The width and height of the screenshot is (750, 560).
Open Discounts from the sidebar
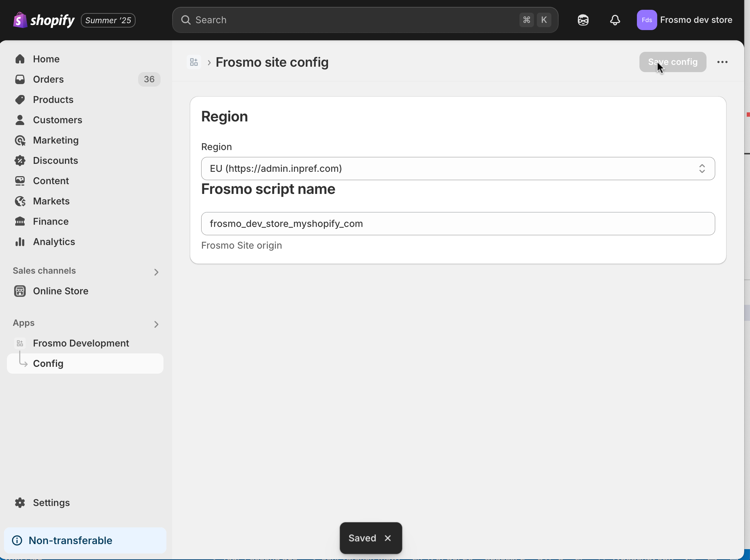pos(55,161)
